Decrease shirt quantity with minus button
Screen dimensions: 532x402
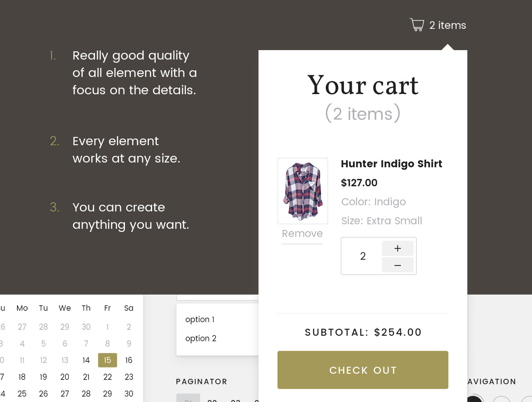(x=397, y=265)
